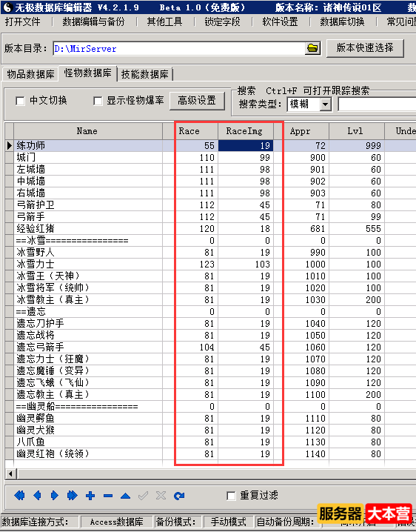Open the 数据编辑与备份 menu

pos(93,21)
